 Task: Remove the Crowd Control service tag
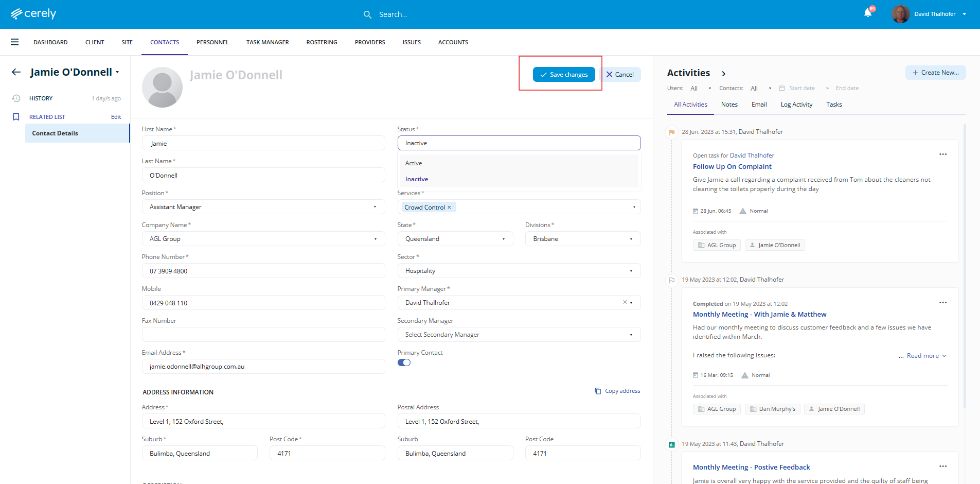[x=449, y=208]
